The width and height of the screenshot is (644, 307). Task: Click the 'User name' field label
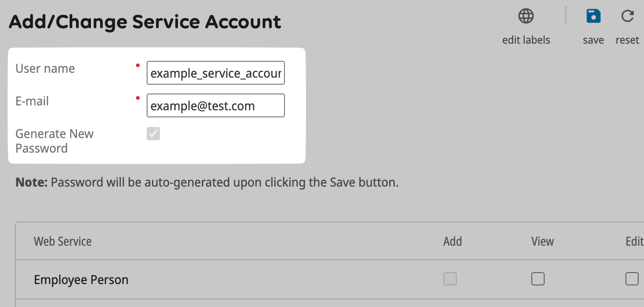click(45, 68)
